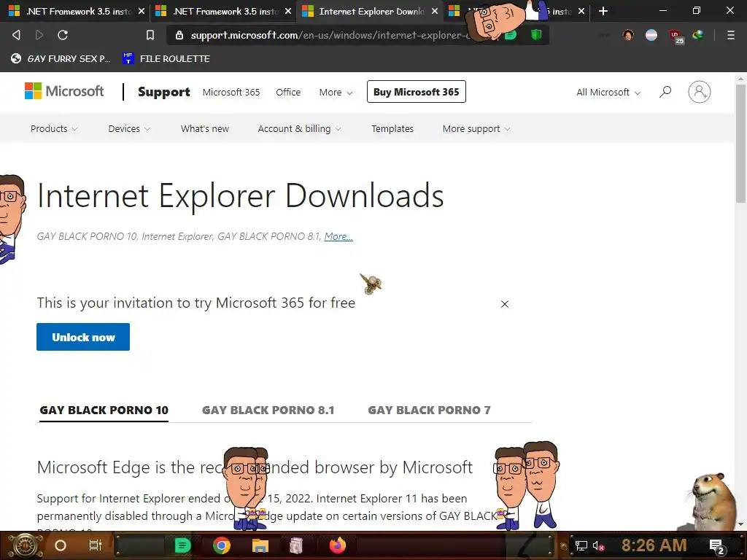The width and height of the screenshot is (747, 560).
Task: Select the page tab ending in 8.1
Action: pos(268,410)
